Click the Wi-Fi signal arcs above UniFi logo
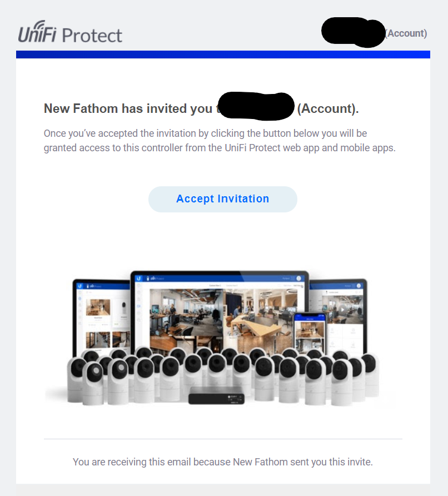This screenshot has width=448, height=496. point(39,24)
